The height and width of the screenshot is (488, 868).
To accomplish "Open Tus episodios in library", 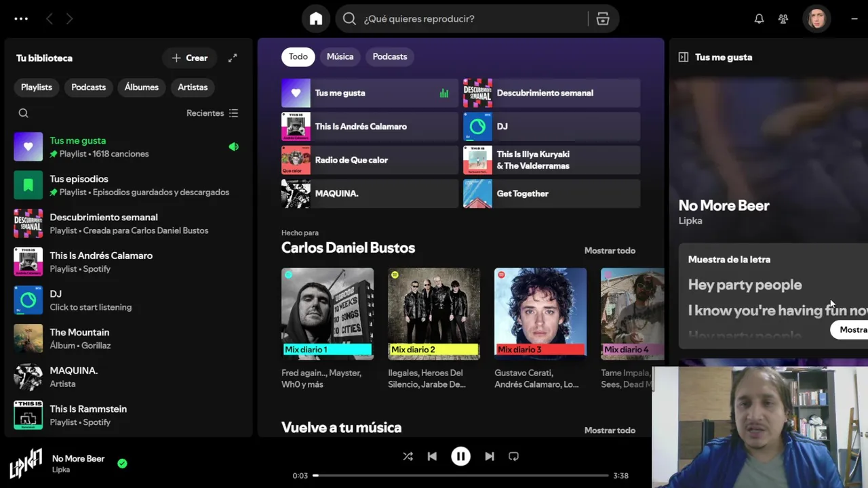I will point(127,185).
